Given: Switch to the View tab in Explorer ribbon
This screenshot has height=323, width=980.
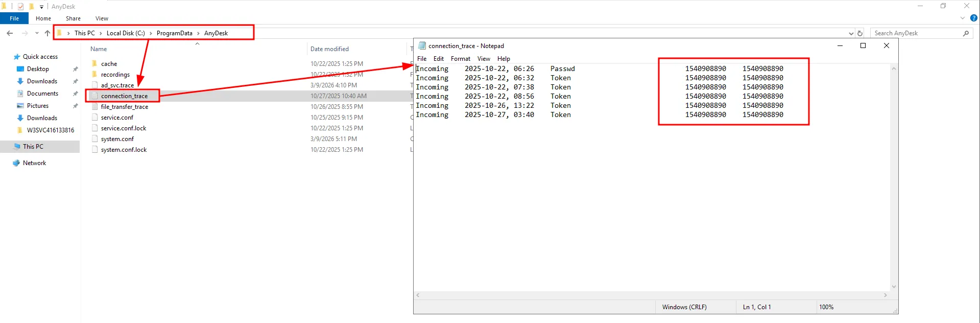Looking at the screenshot, I should click(x=102, y=18).
